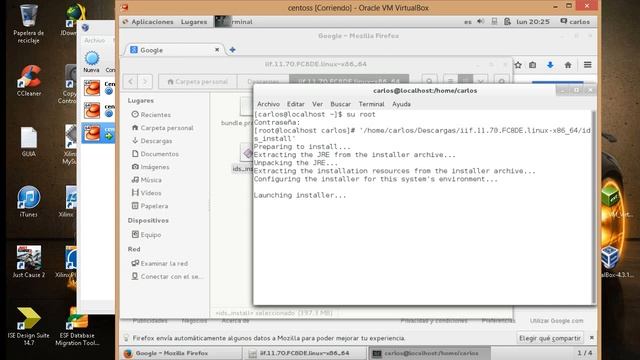Open Firefox downloads arrow icon
The width and height of the screenshot is (640, 360).
tap(550, 65)
